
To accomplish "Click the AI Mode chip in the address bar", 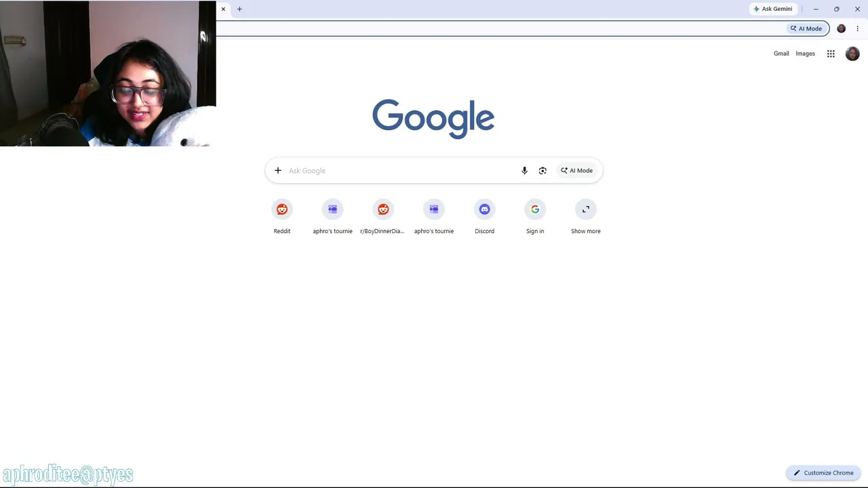I will (x=806, y=28).
